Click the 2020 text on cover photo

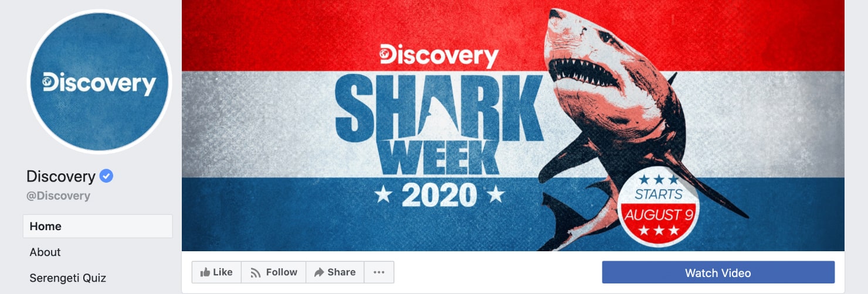(x=439, y=194)
